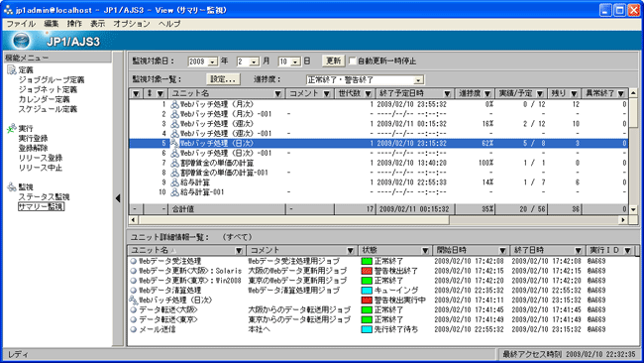The image size is (644, 363).
Task: Select row 給与計算-001
Action: click(378, 192)
